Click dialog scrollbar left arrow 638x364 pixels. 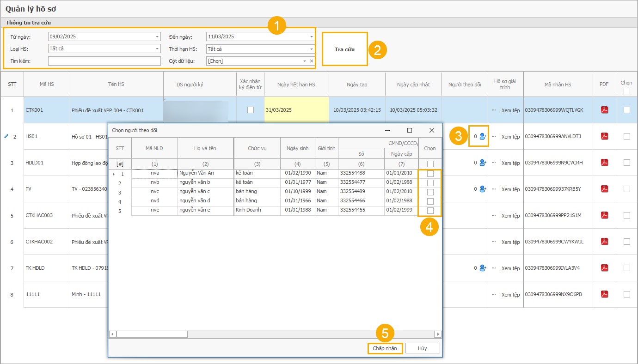(112, 334)
